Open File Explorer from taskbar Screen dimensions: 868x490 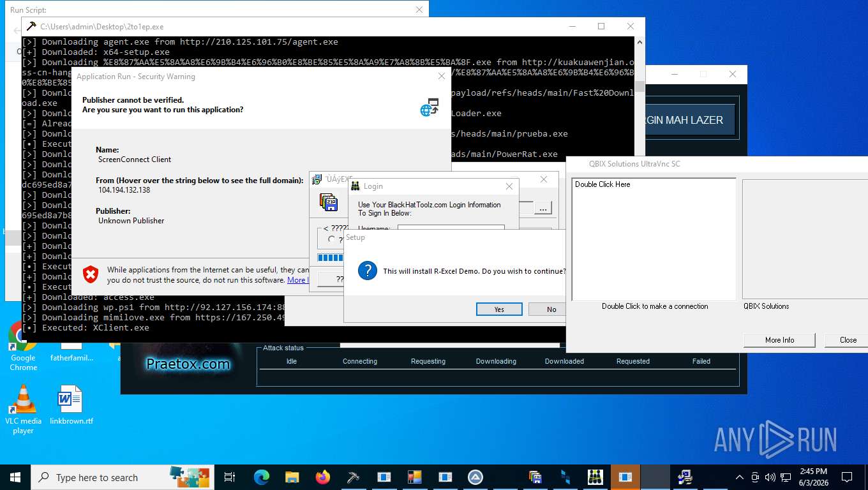point(292,477)
